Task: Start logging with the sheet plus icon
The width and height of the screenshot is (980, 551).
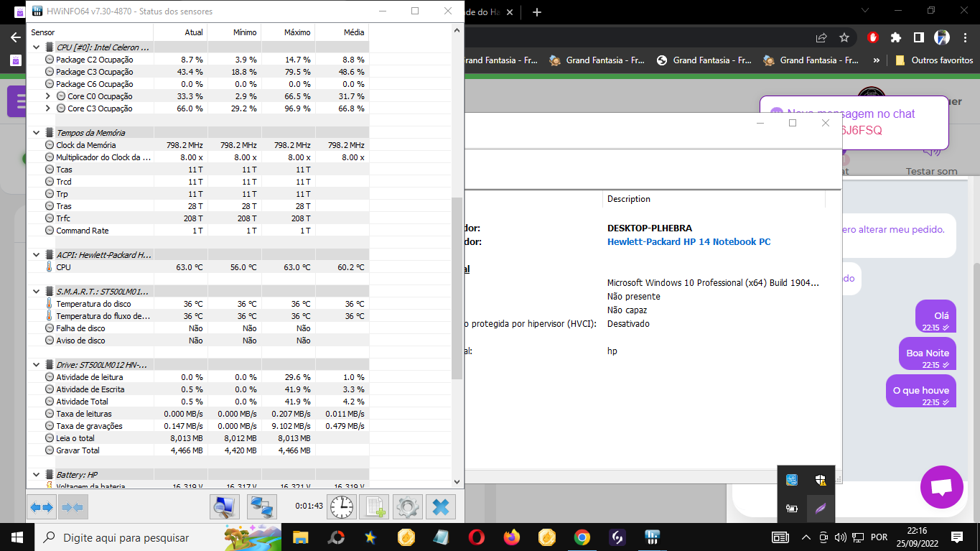Action: pyautogui.click(x=374, y=507)
